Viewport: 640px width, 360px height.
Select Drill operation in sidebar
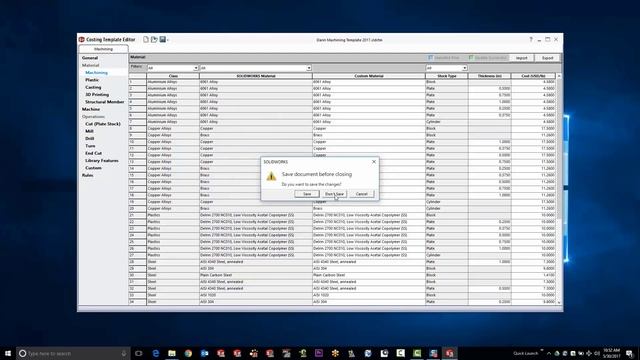(x=90, y=139)
